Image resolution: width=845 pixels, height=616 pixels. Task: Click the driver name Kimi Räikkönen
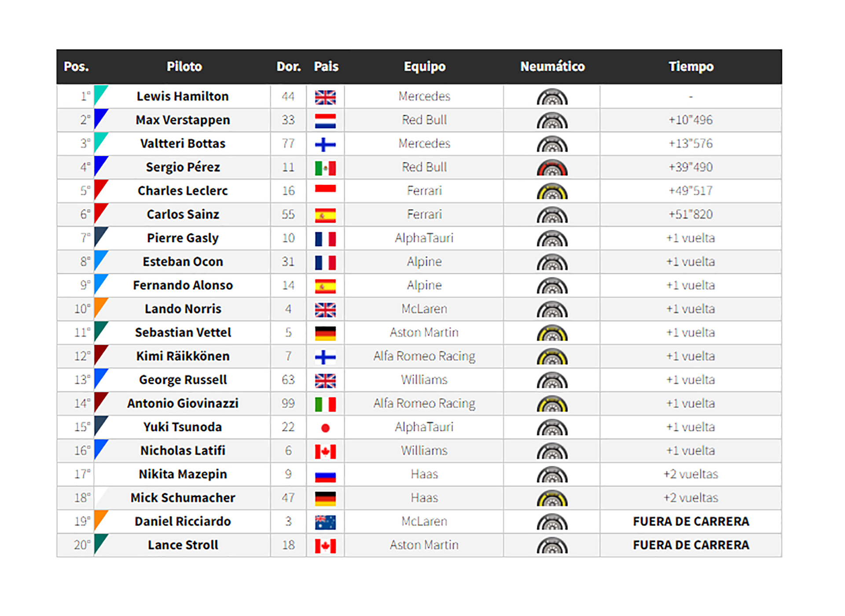coord(183,356)
